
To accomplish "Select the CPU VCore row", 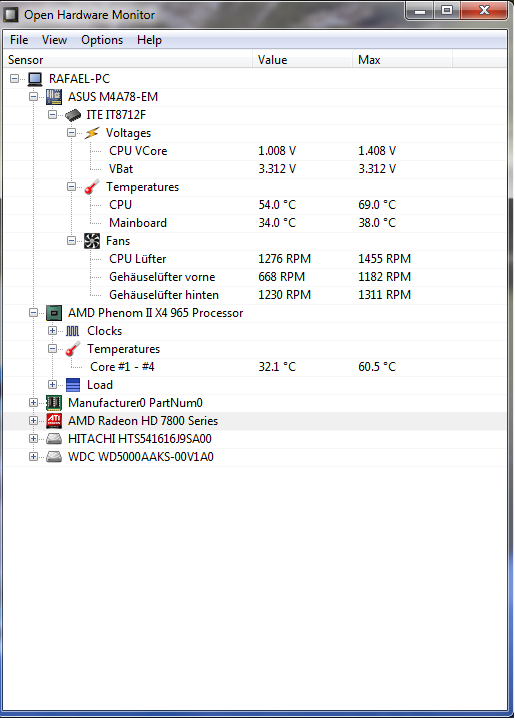I will point(255,151).
